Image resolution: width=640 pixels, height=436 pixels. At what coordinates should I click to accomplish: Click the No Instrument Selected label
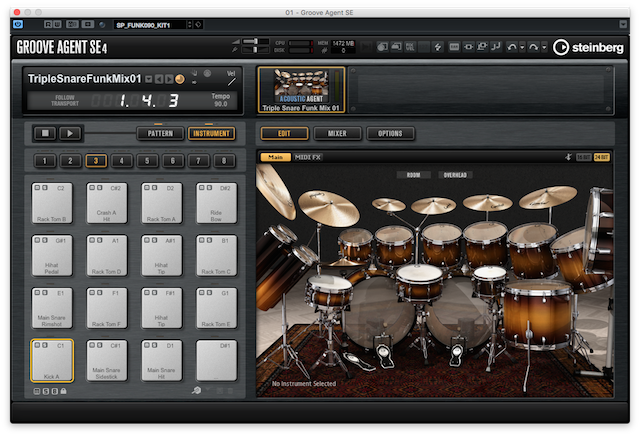[x=304, y=384]
